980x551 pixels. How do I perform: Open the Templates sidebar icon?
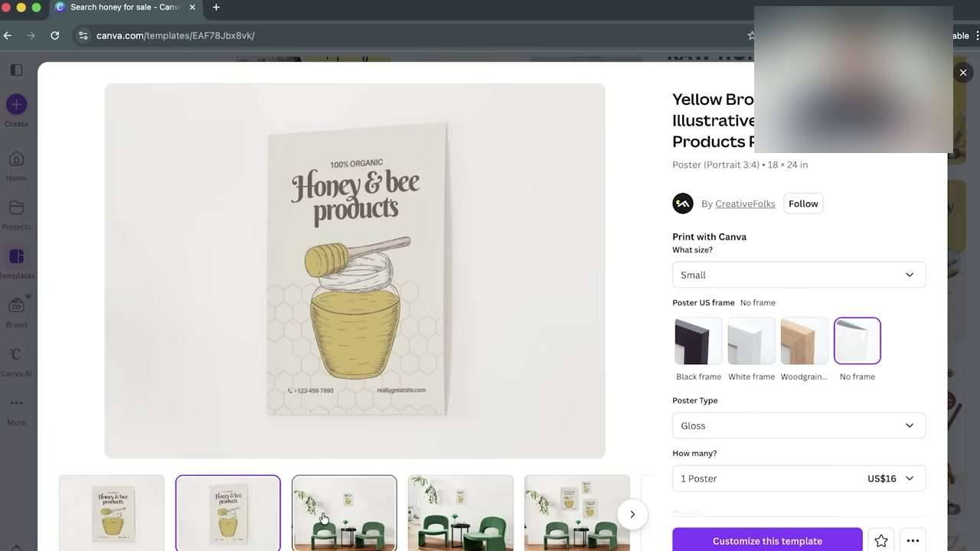tap(16, 256)
